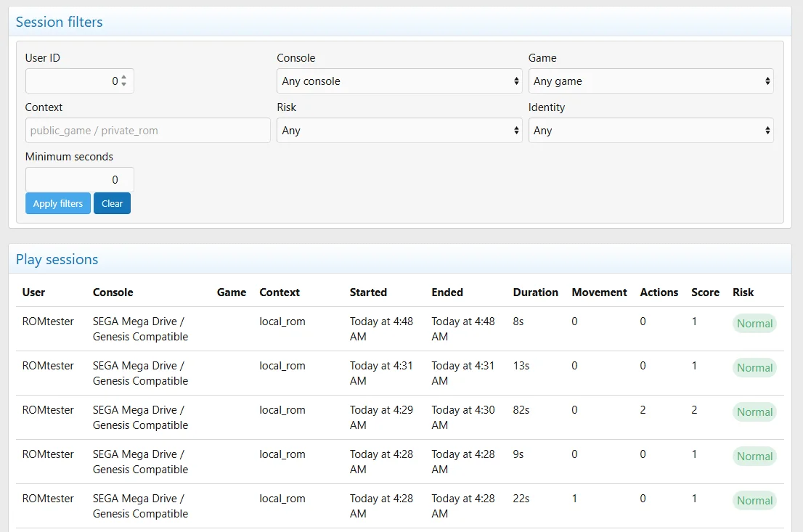Click the Normal badge in the 13s session row
The height and width of the screenshot is (532, 803).
[x=754, y=368]
